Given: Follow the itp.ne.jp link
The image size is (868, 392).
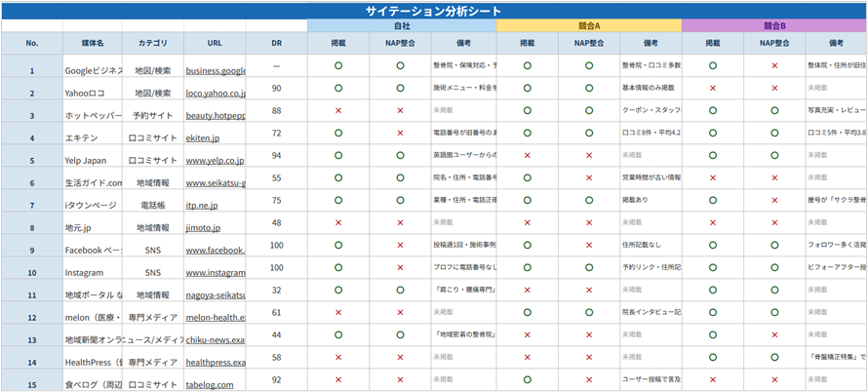Looking at the screenshot, I should [202, 206].
